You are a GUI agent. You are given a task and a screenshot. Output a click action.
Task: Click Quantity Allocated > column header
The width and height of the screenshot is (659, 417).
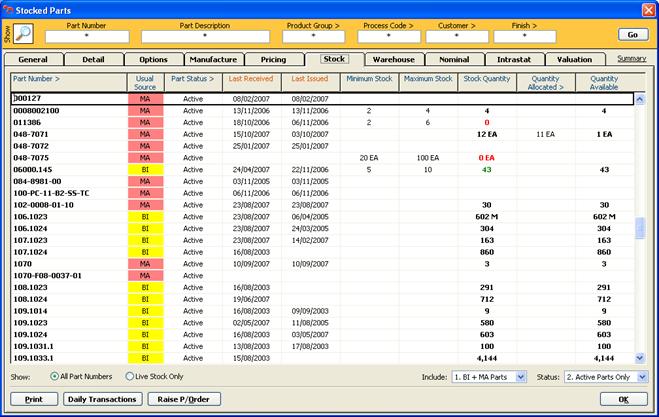[545, 83]
